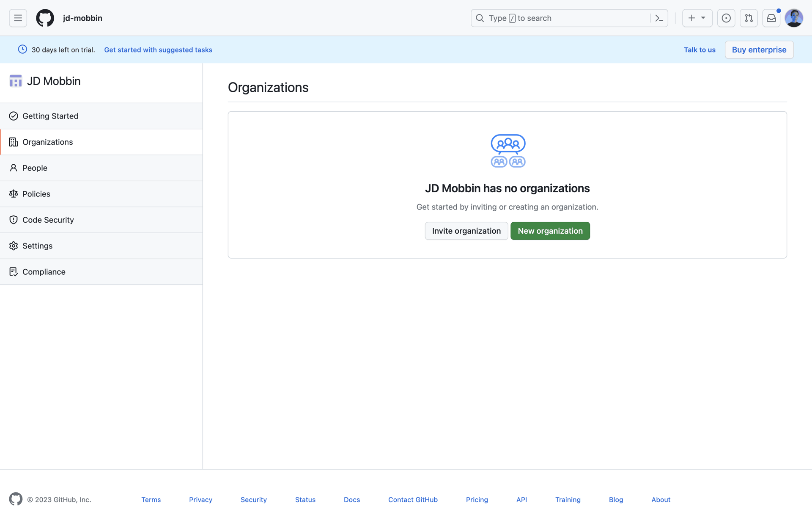The image size is (812, 508).
Task: Open the About footer link
Action: pyautogui.click(x=661, y=500)
